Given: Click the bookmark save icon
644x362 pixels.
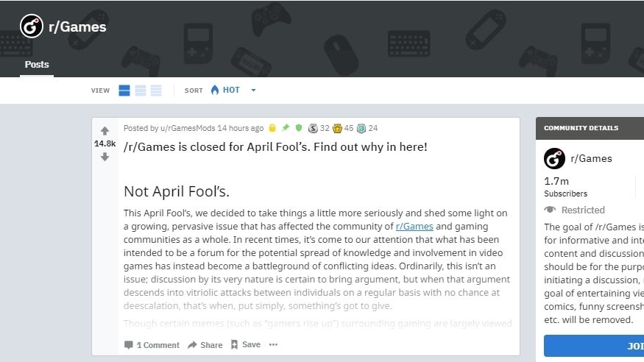Looking at the screenshot, I should pos(234,345).
